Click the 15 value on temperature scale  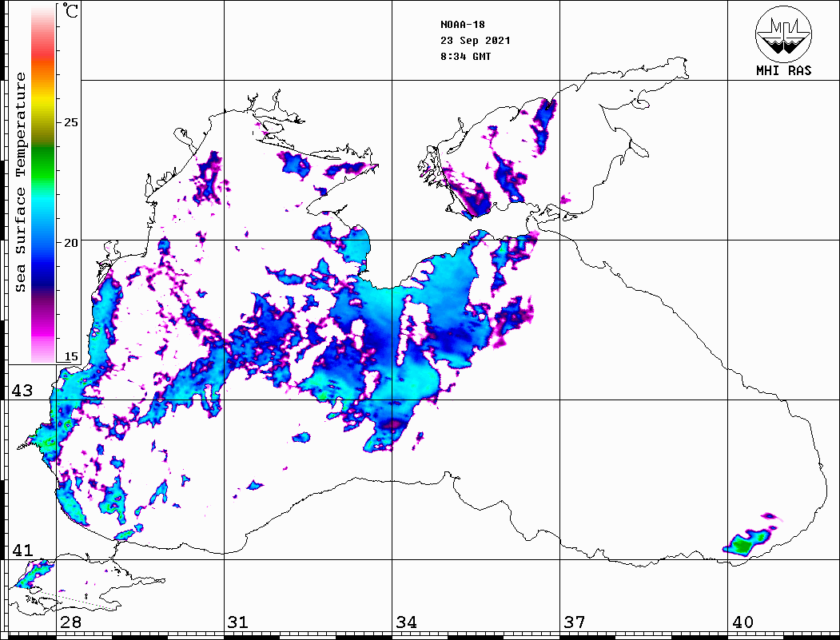pos(71,356)
